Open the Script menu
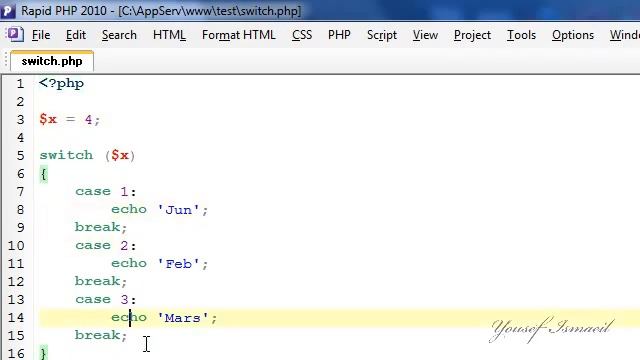Viewport: 640px width, 360px height. pyautogui.click(x=382, y=35)
